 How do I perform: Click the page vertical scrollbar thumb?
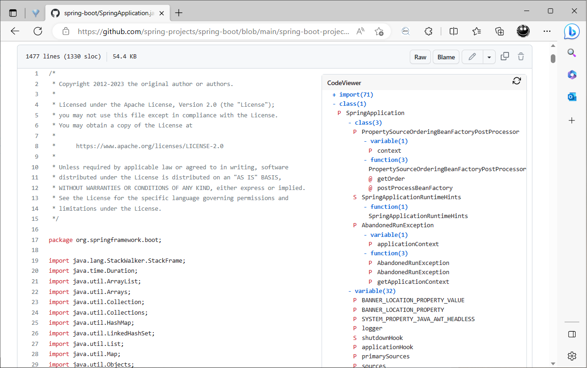[x=553, y=59]
